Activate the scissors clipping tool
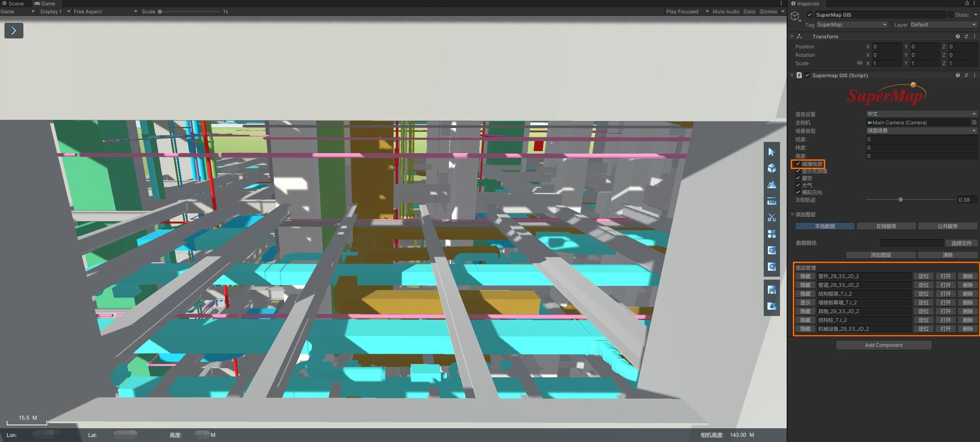This screenshot has width=980, height=442. pyautogui.click(x=772, y=217)
